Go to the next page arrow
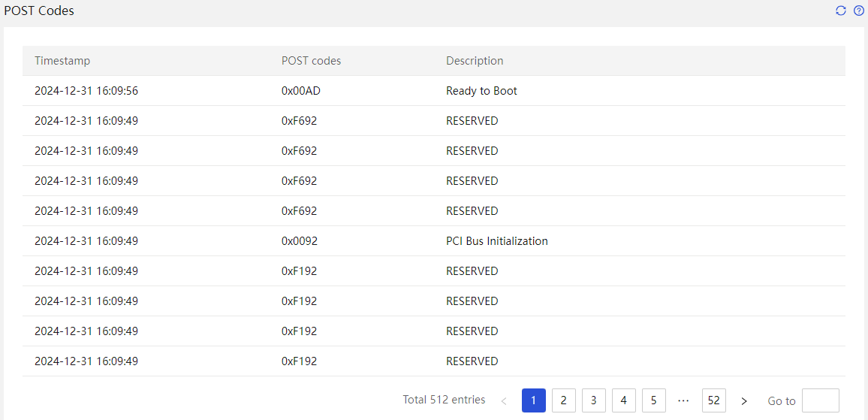Image resolution: width=868 pixels, height=420 pixels. 744,400
